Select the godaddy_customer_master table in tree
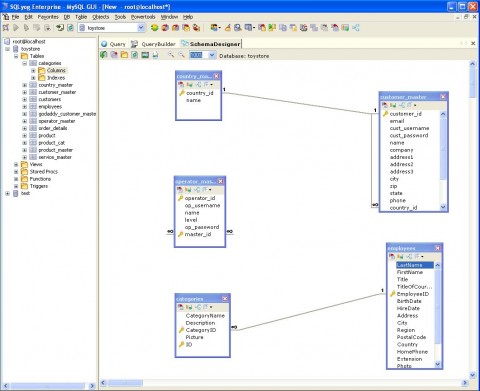 pos(67,114)
